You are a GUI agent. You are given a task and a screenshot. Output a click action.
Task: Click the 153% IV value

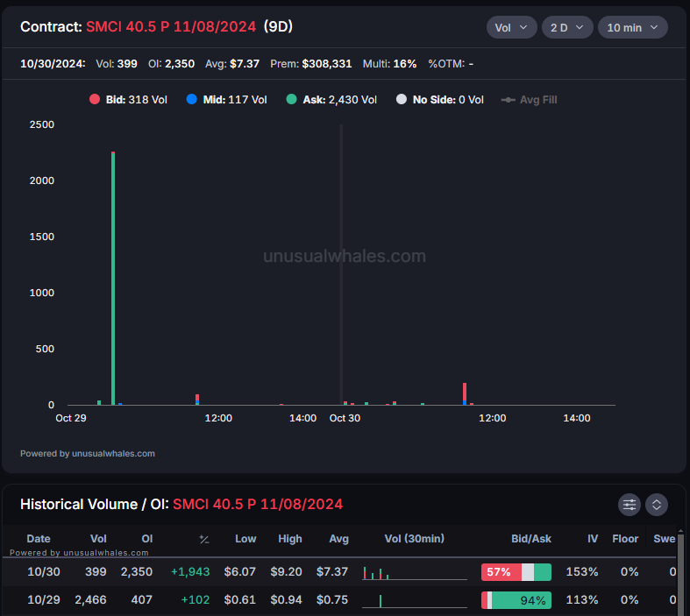(x=582, y=571)
